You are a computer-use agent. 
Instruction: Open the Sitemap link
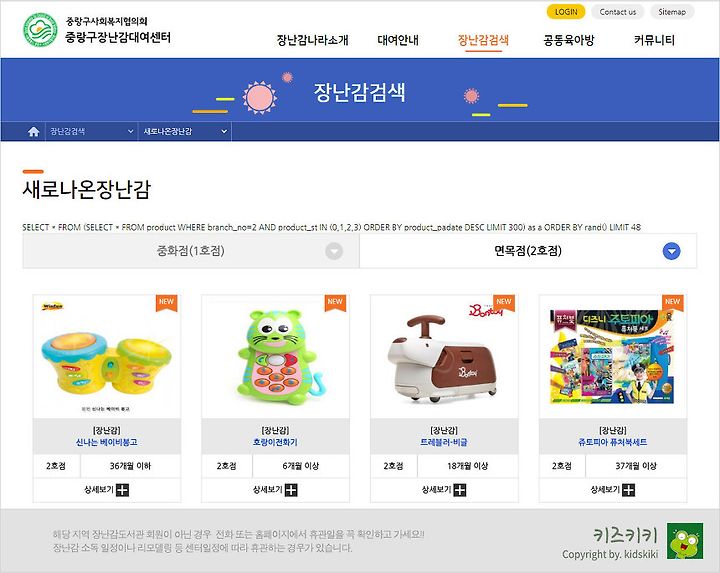pyautogui.click(x=672, y=12)
